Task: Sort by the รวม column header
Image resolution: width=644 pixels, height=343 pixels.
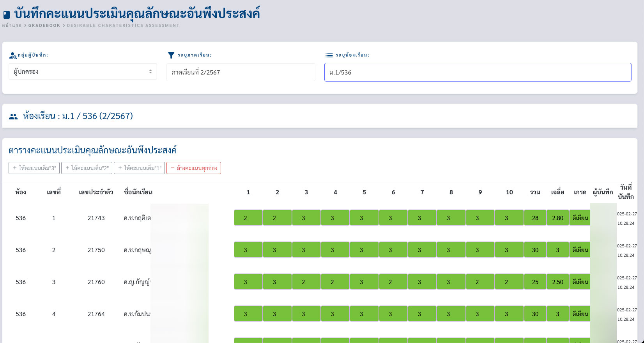Action: (x=535, y=192)
